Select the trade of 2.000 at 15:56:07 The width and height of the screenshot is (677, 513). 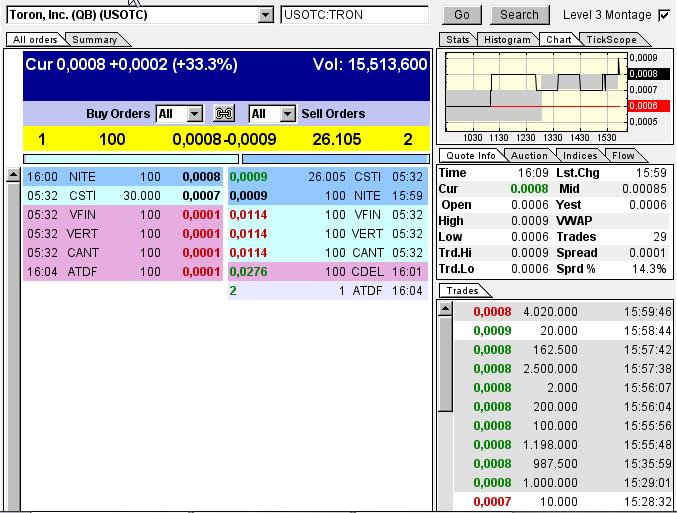click(563, 388)
